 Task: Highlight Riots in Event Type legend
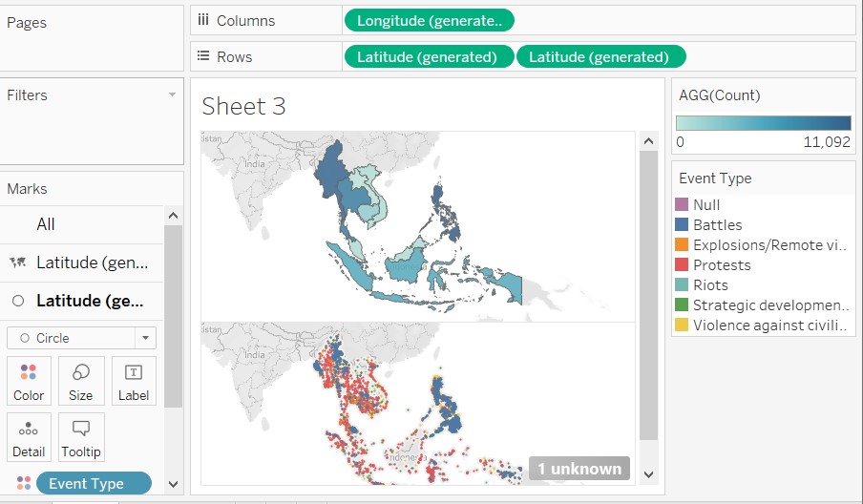click(x=710, y=285)
